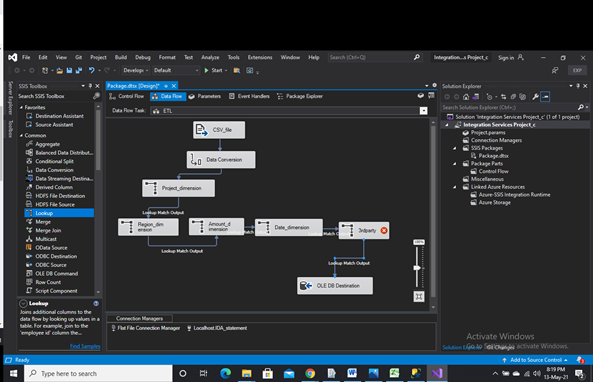Collapse the Favorites toolbox group
Screen dimensions: 593x382
click(21, 107)
